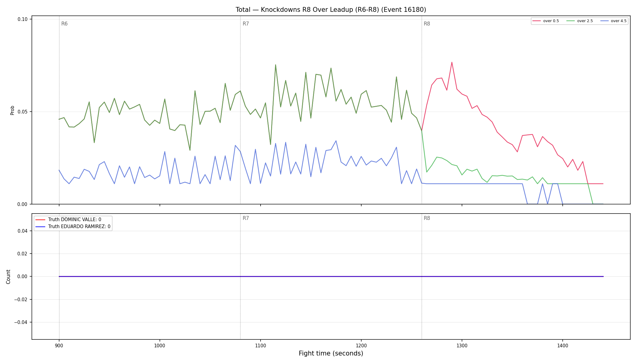Click the R8 round label in the top chart
This screenshot has height=364, width=637.
coord(427,24)
